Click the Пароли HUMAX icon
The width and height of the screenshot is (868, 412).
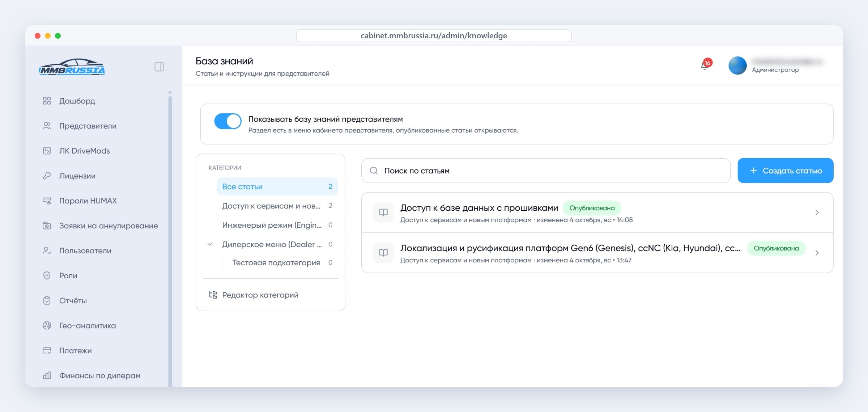click(x=47, y=201)
